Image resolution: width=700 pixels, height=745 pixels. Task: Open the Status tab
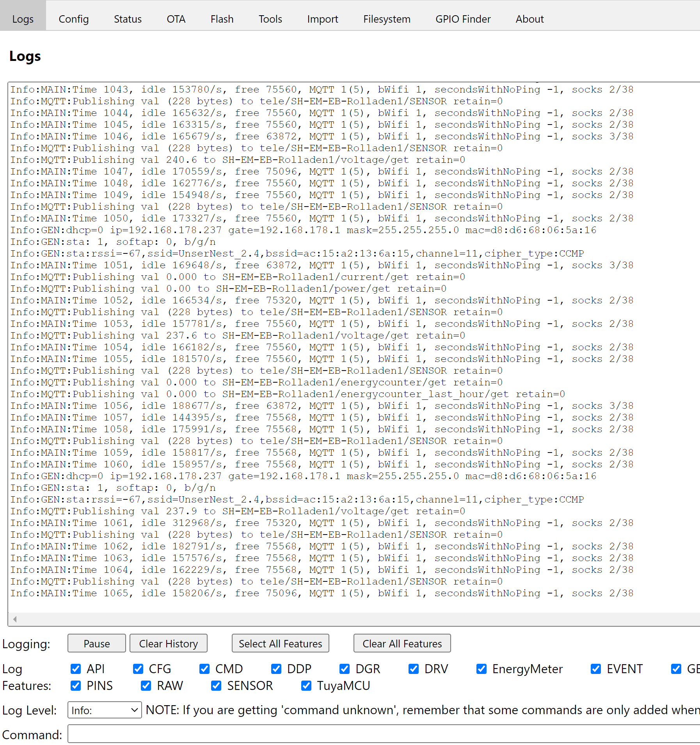[x=128, y=19]
